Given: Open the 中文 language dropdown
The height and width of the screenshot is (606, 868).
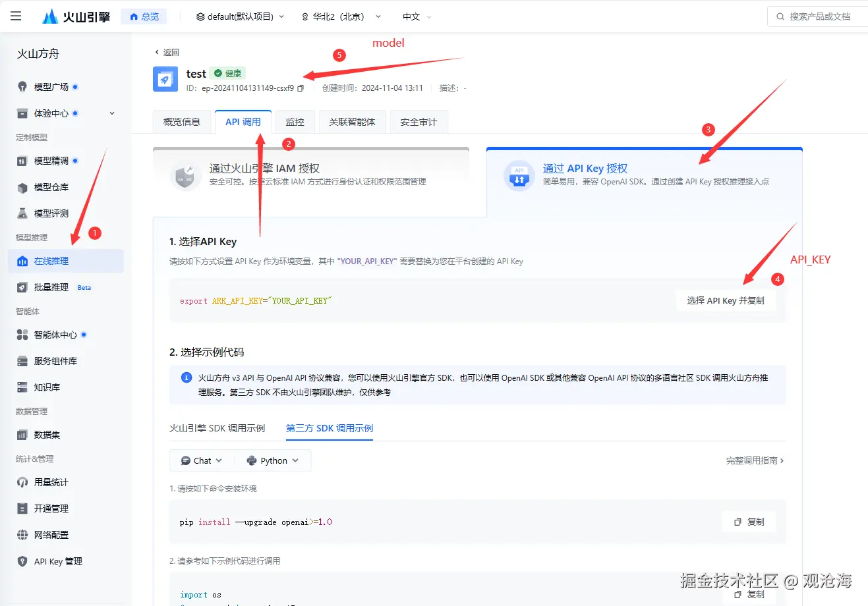Looking at the screenshot, I should coord(417,16).
